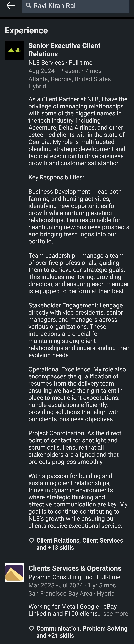Select the Pyramid Consulting, Inc · Full-time line
Viewport: 134px width, 644px height.
point(75,577)
